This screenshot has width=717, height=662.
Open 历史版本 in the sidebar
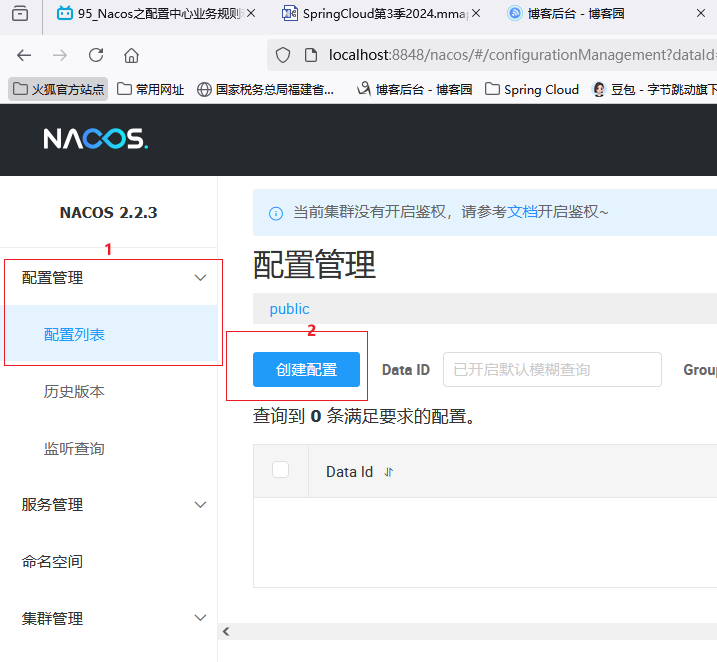[x=74, y=392]
